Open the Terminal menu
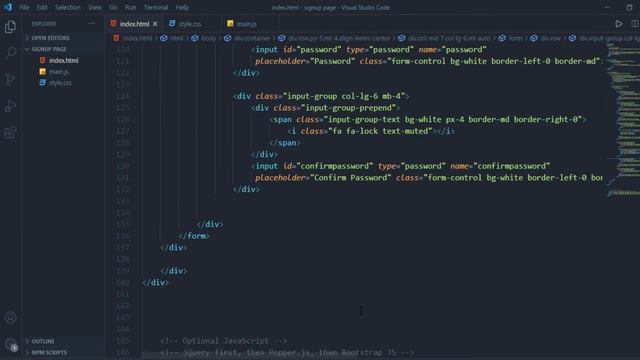Viewport: 640px width, 360px height. tap(156, 7)
